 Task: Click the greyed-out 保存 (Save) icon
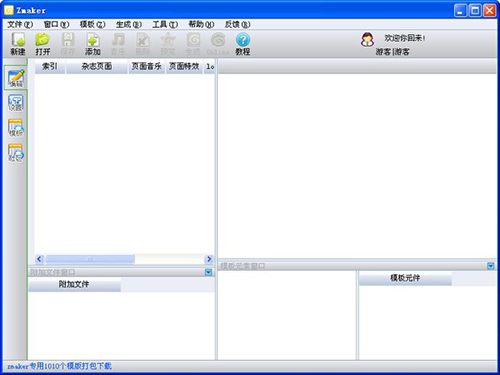pyautogui.click(x=68, y=43)
